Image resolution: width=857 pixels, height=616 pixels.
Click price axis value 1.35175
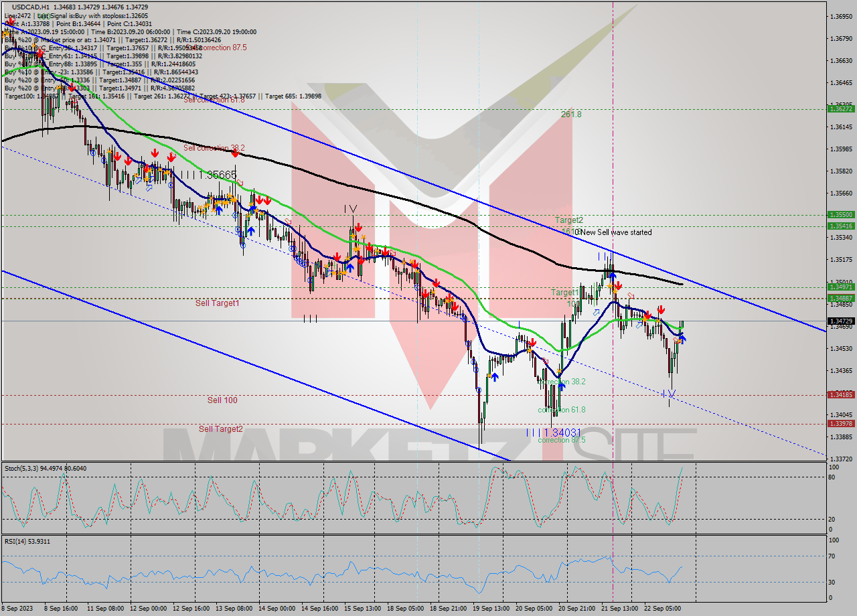[x=842, y=259]
